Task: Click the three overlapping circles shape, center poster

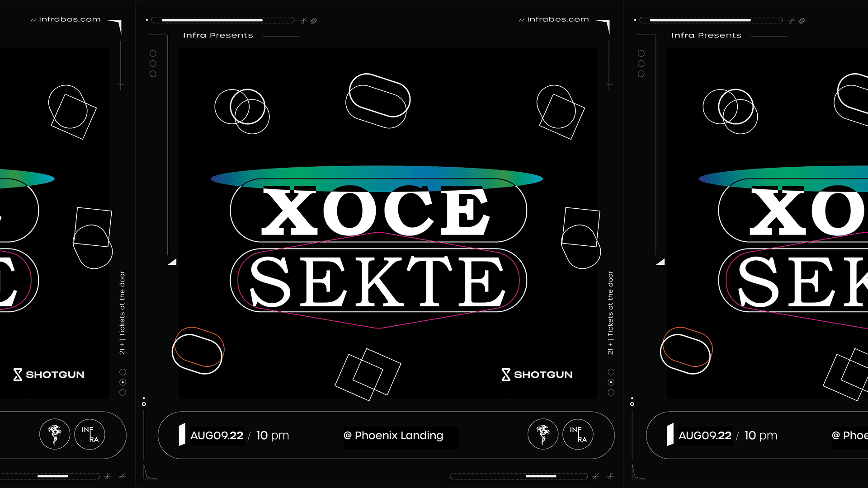Action: coord(242,111)
